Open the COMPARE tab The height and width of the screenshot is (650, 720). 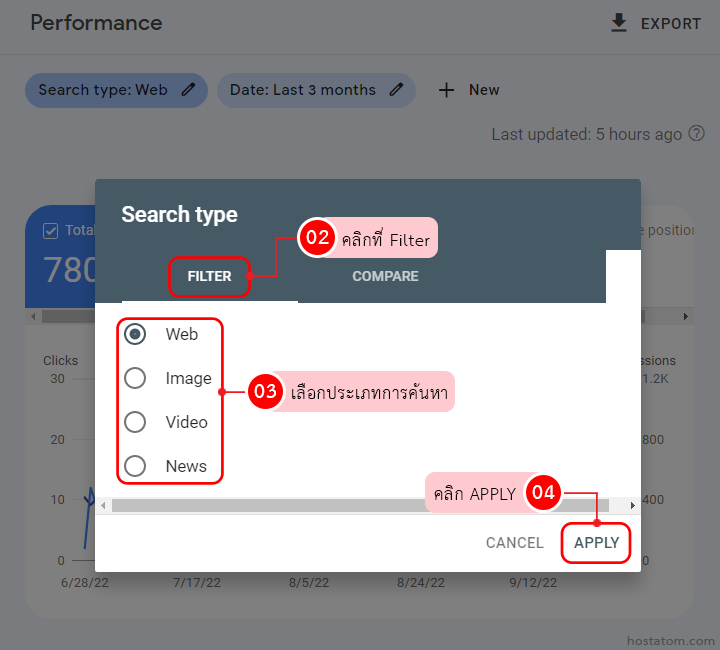pyautogui.click(x=385, y=276)
